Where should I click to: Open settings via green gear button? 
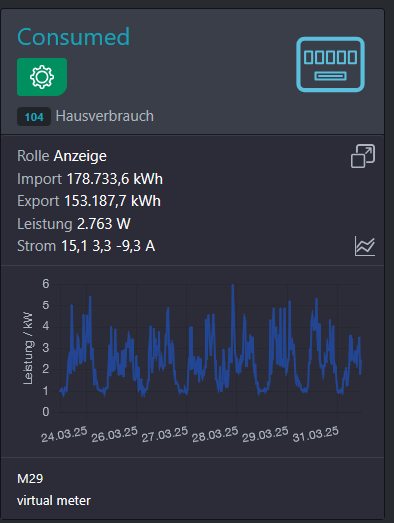42,77
